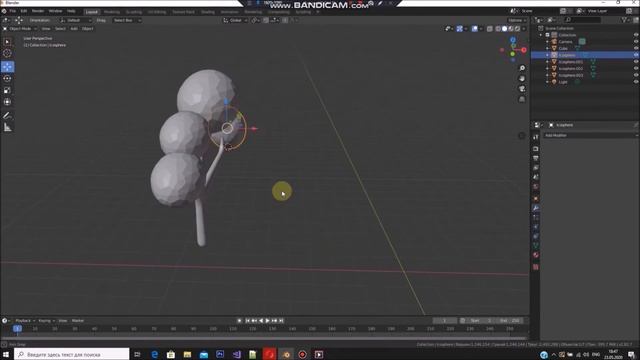Hide the selected Icosphere via its eye icon
640x360 pixels.
(x=636, y=55)
